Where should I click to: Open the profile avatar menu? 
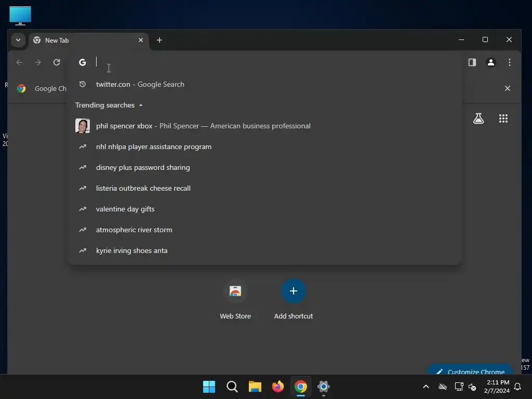point(490,62)
